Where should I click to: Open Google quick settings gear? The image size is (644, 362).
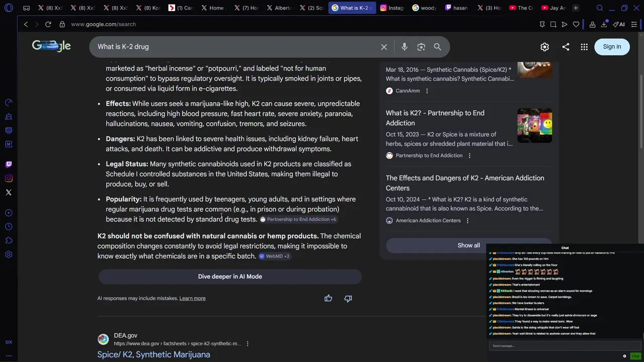(544, 47)
